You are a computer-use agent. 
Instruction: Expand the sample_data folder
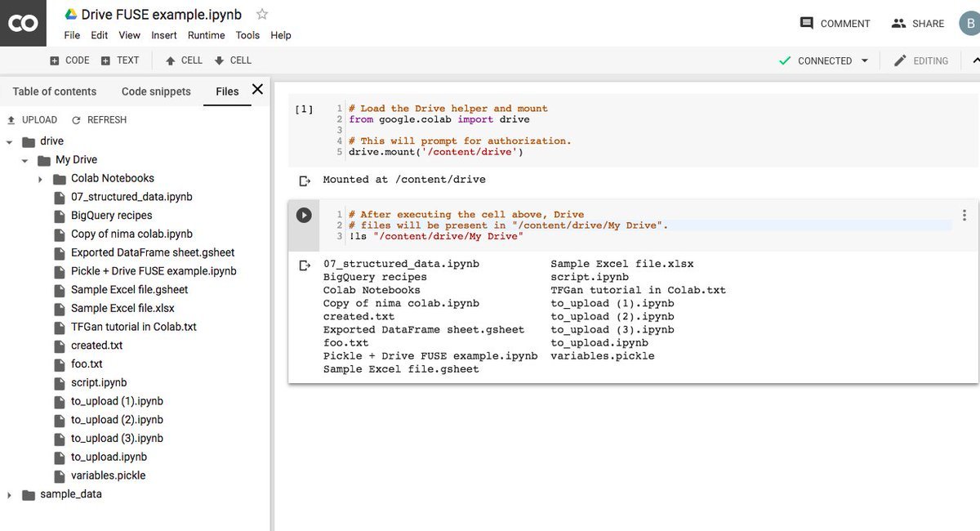point(9,495)
